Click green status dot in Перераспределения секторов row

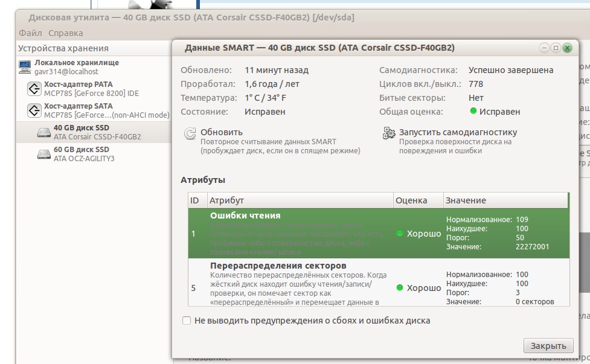(x=400, y=288)
